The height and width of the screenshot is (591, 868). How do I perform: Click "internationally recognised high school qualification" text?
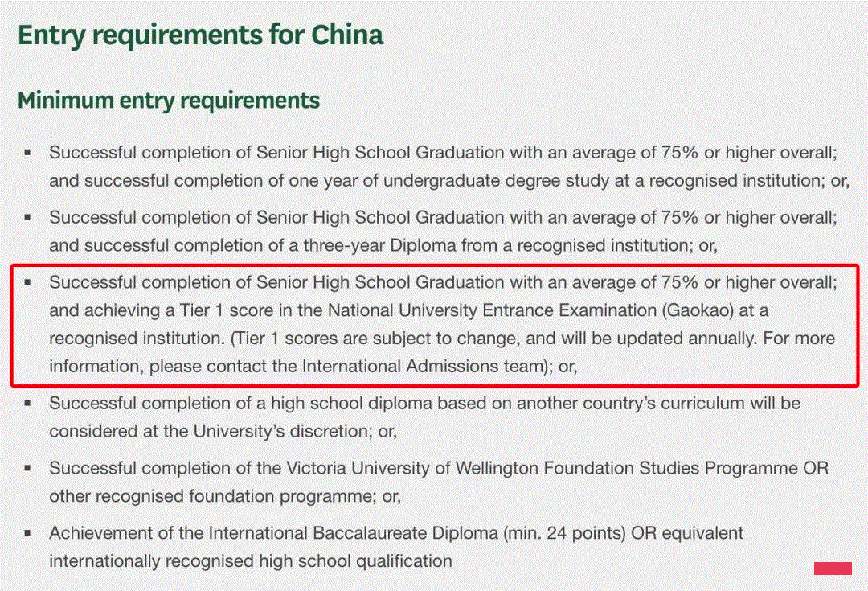pyautogui.click(x=251, y=561)
